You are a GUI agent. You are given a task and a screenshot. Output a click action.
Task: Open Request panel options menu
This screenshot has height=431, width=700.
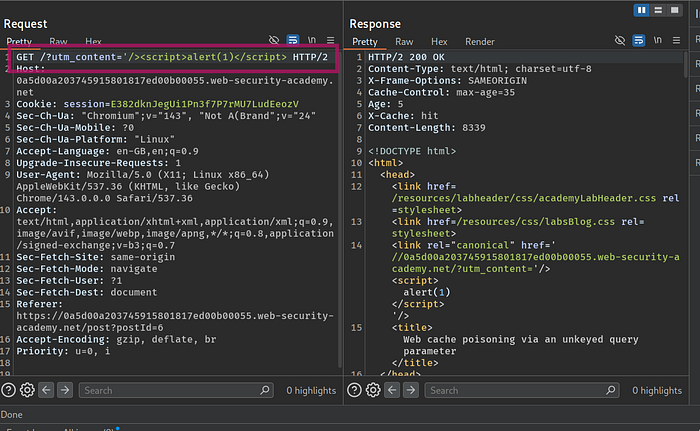point(330,40)
